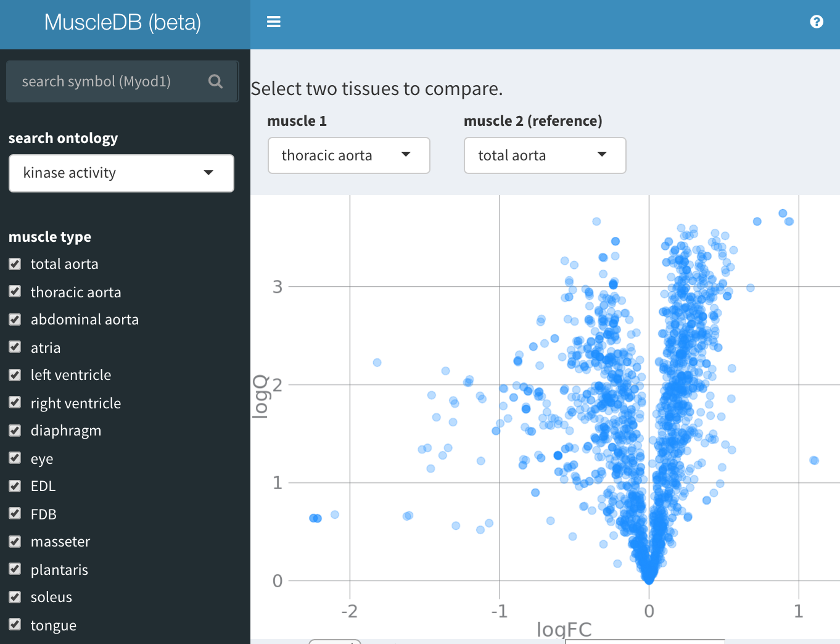Screen dimensions: 840x644
Task: Uncheck the abdominal aorta checkbox
Action: pyautogui.click(x=15, y=320)
